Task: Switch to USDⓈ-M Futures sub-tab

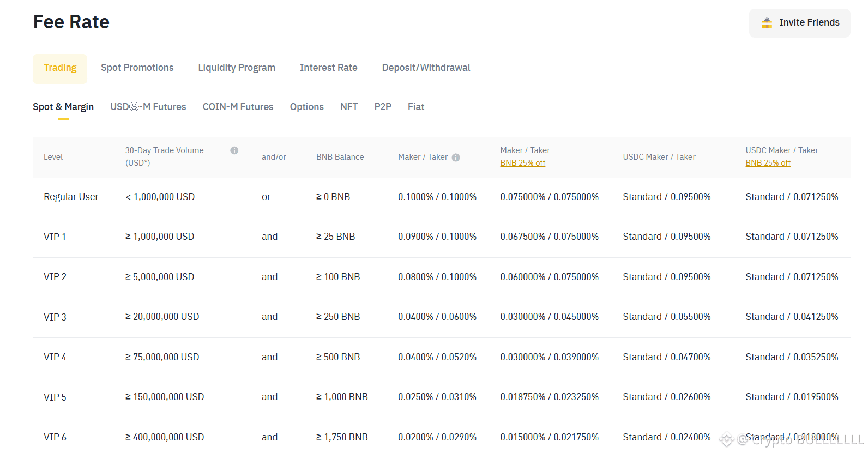Action: pos(148,107)
